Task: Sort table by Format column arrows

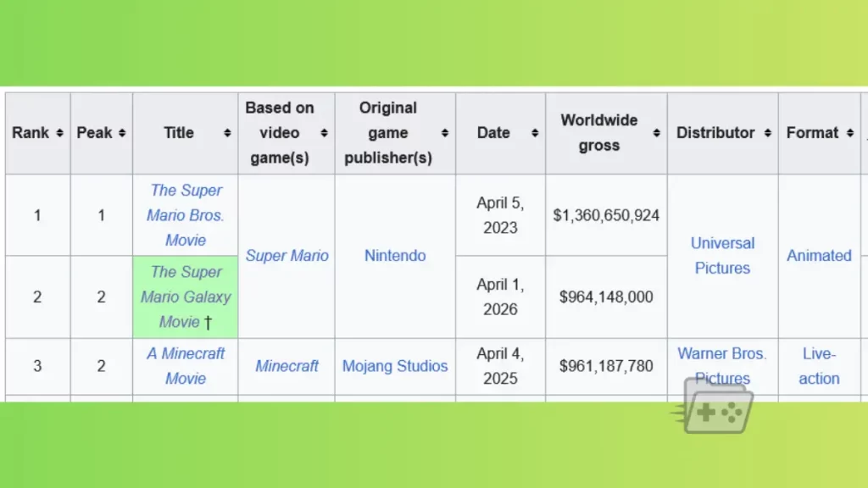Action: 850,133
